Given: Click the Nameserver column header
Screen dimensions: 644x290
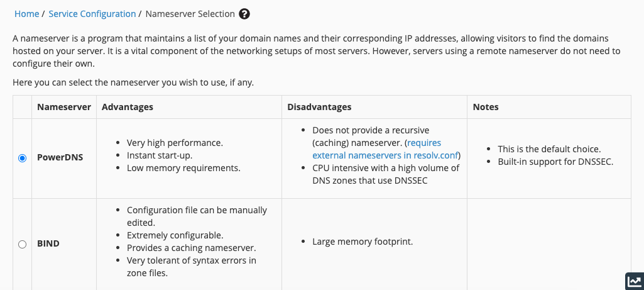Looking at the screenshot, I should tap(64, 107).
